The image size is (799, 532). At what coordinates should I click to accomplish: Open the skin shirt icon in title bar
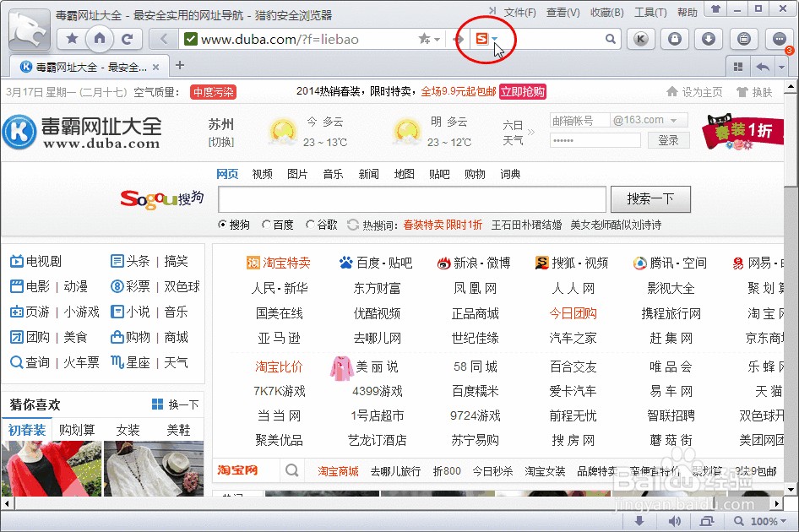coord(716,8)
